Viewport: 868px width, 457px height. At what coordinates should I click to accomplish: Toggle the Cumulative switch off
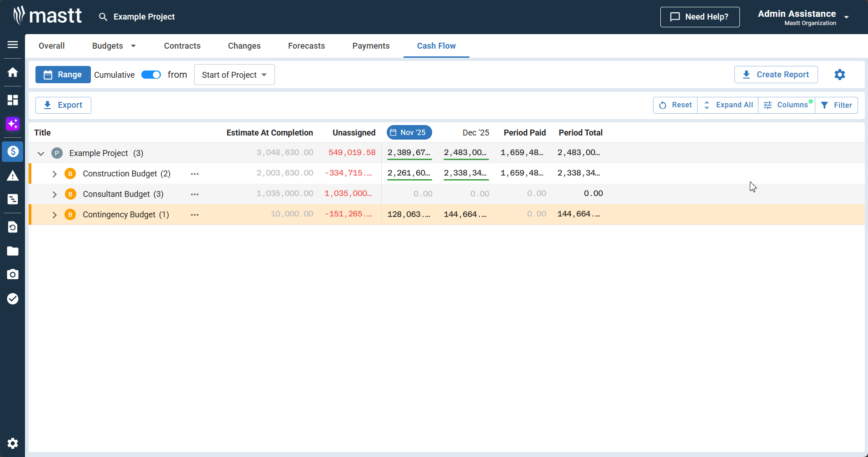[x=151, y=75]
